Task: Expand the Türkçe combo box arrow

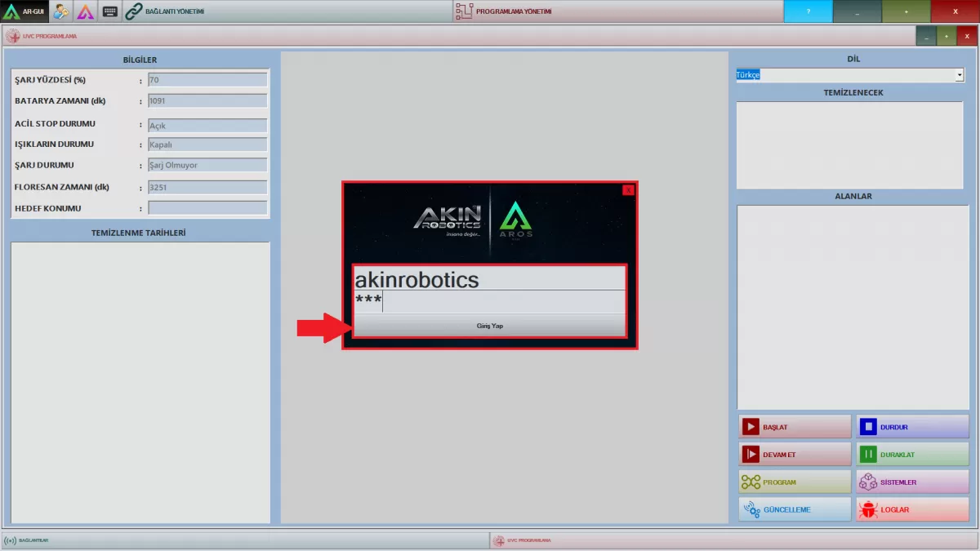Action: tap(959, 74)
